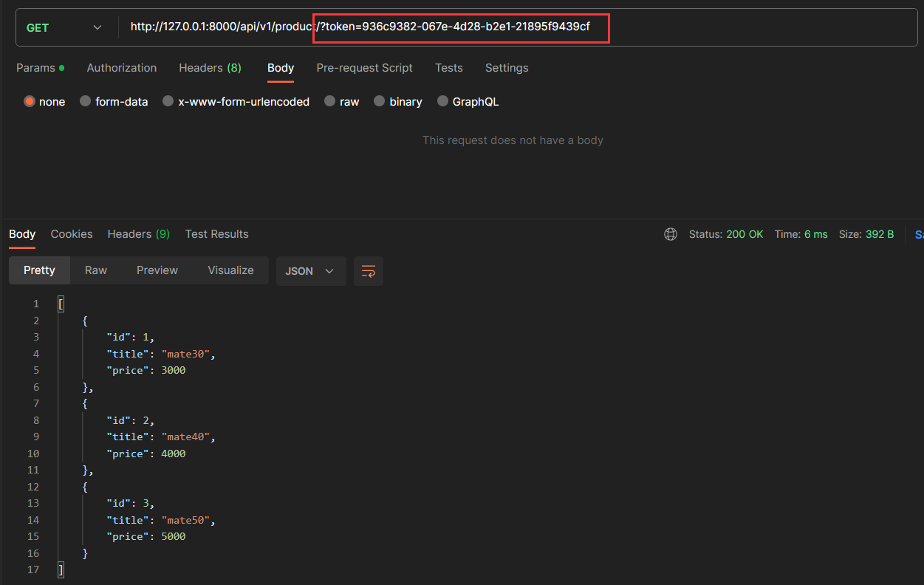The width and height of the screenshot is (924, 585).
Task: Select the Pretty view button
Action: 39,270
